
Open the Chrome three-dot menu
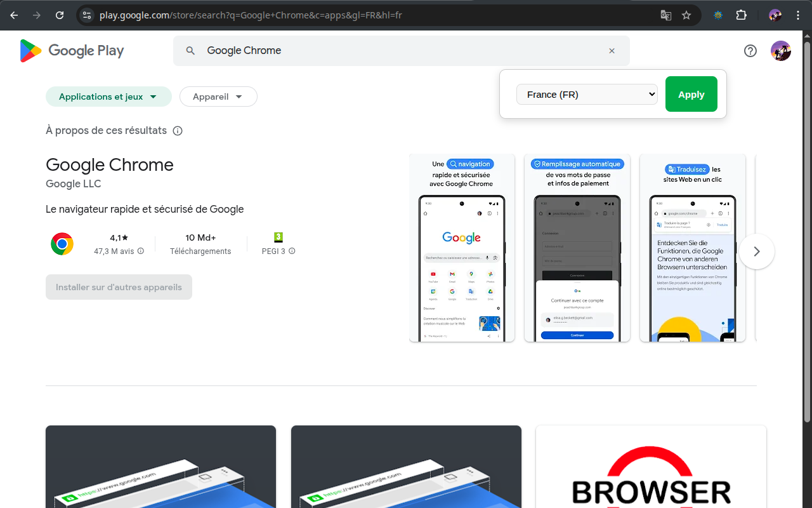click(798, 15)
